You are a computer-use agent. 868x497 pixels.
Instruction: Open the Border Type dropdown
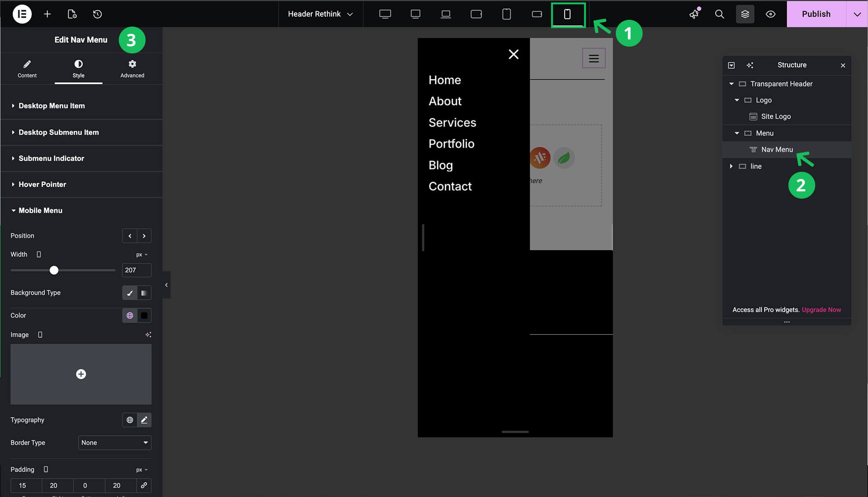(x=115, y=442)
